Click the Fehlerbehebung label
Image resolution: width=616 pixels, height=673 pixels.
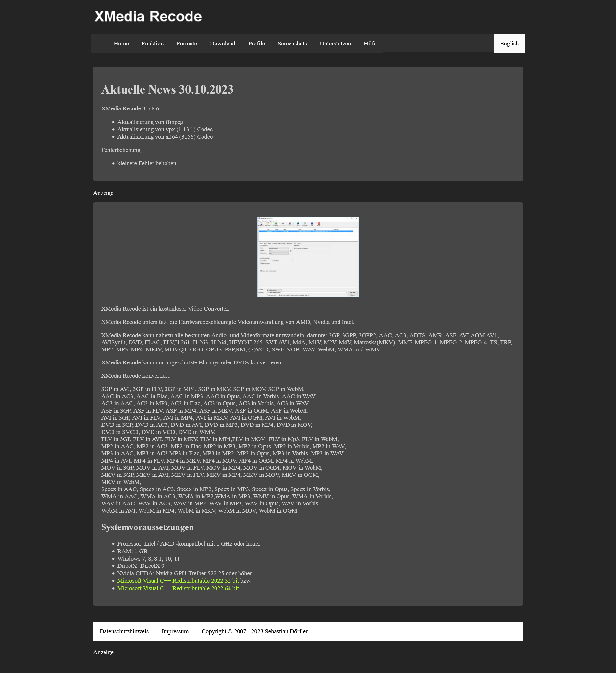(x=121, y=150)
